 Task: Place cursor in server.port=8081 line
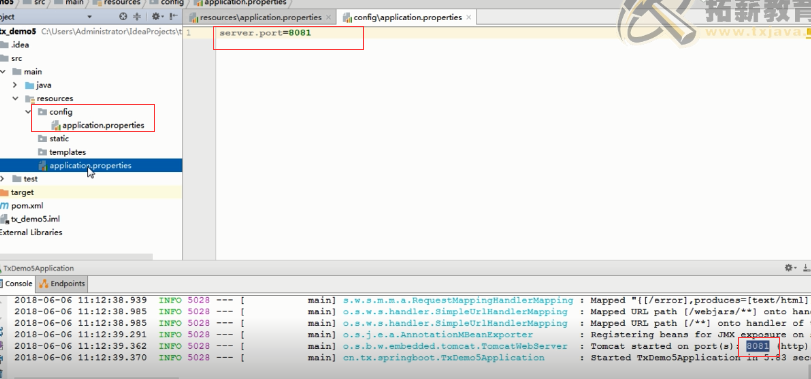(x=265, y=33)
